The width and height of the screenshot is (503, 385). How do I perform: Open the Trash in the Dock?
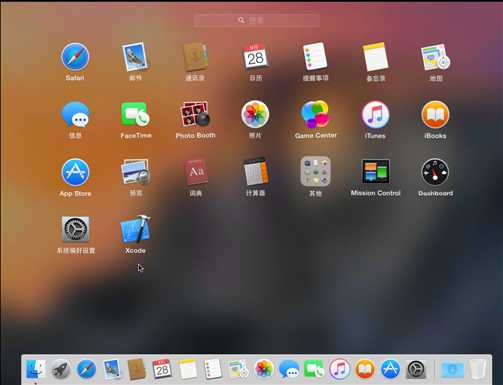(478, 369)
